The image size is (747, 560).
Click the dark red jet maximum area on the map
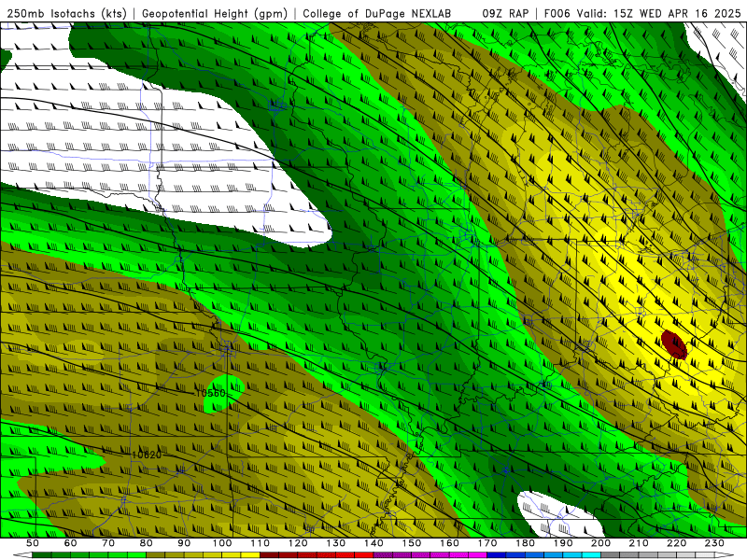(674, 344)
